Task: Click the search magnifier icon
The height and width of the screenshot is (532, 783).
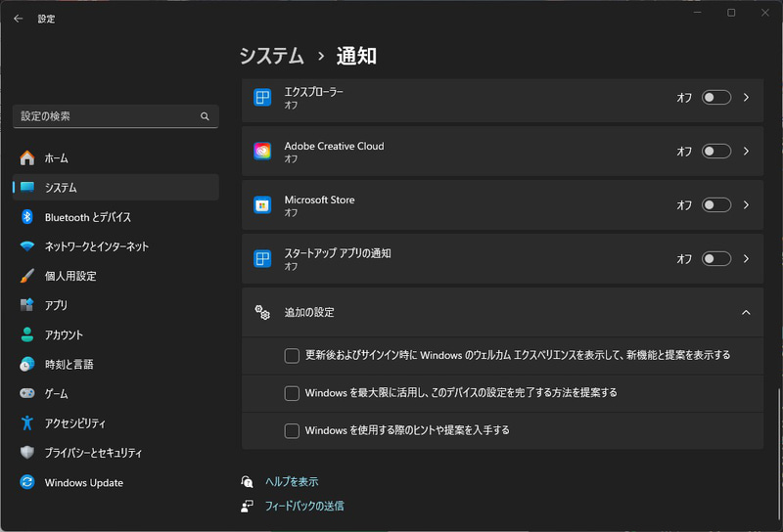Action: (205, 116)
